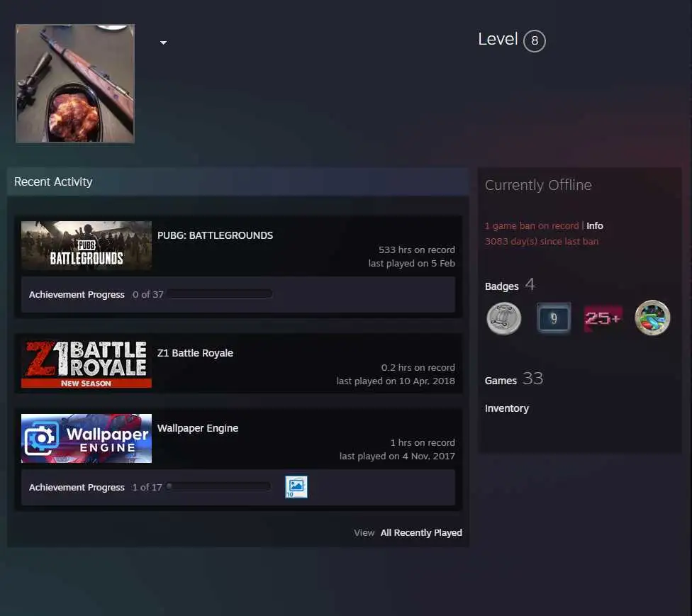Click the 'last played on 5 Feb' text
The height and width of the screenshot is (616, 692).
point(412,264)
